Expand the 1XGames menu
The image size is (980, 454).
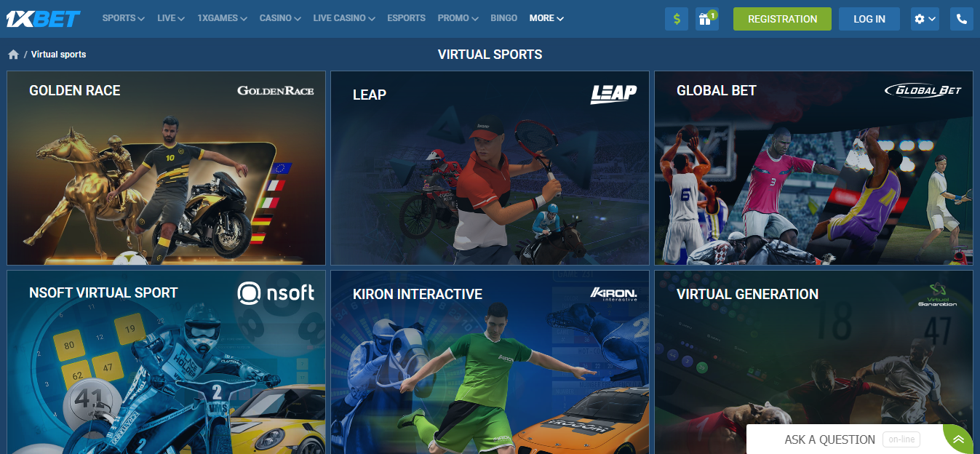point(222,18)
